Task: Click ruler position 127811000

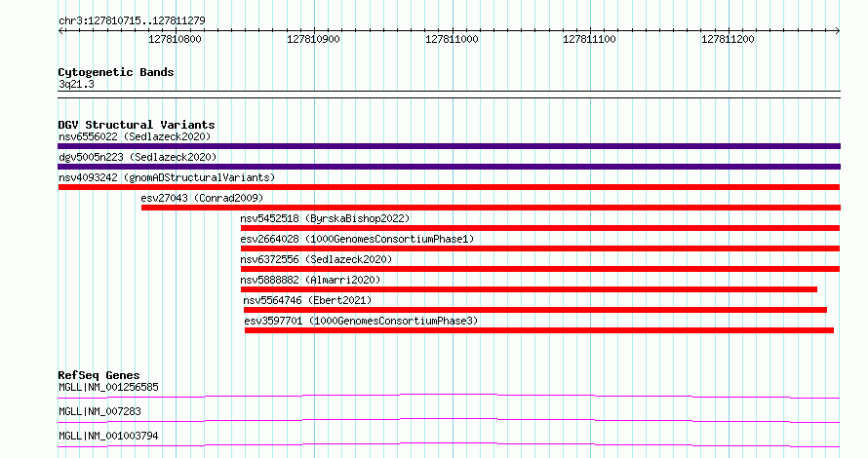Action: [452, 39]
